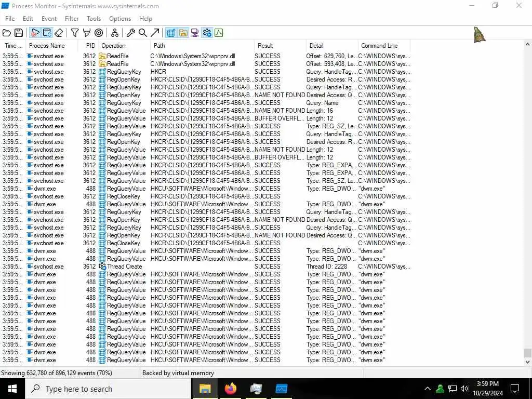Viewport: 532px width, 399px height.
Task: Open the notification center icon
Action: tap(515, 389)
